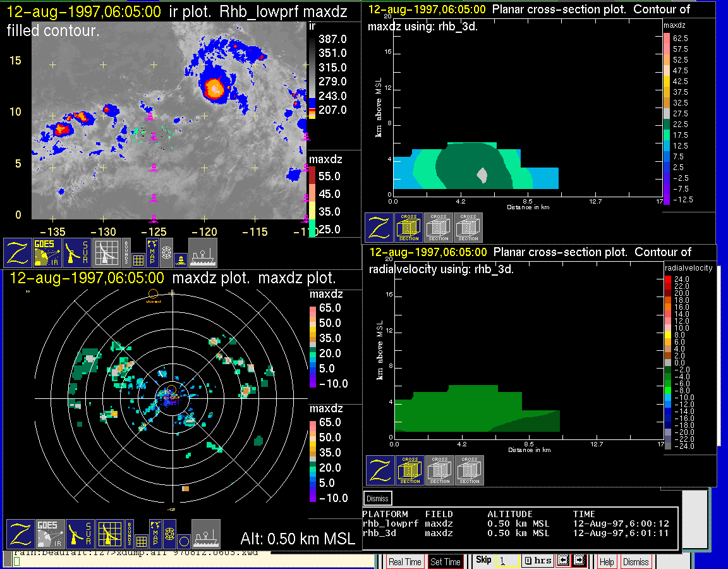The width and height of the screenshot is (728, 569).
Task: Click the range-ring circle icon in bottom toolbar
Action: [183, 541]
